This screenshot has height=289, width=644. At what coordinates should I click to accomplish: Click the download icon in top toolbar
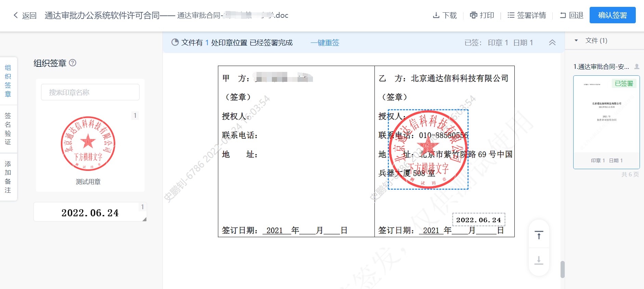[x=436, y=15]
